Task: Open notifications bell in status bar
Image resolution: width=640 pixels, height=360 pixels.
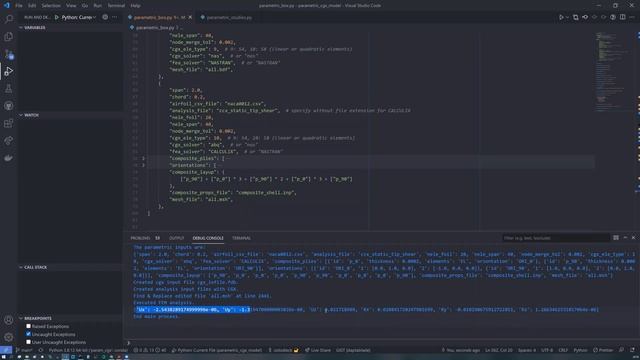Action: (x=632, y=350)
